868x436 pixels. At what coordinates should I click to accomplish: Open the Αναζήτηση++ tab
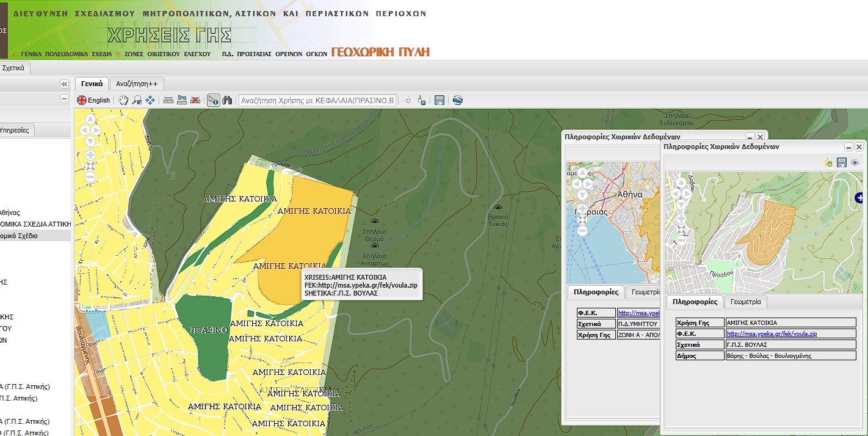pos(137,84)
